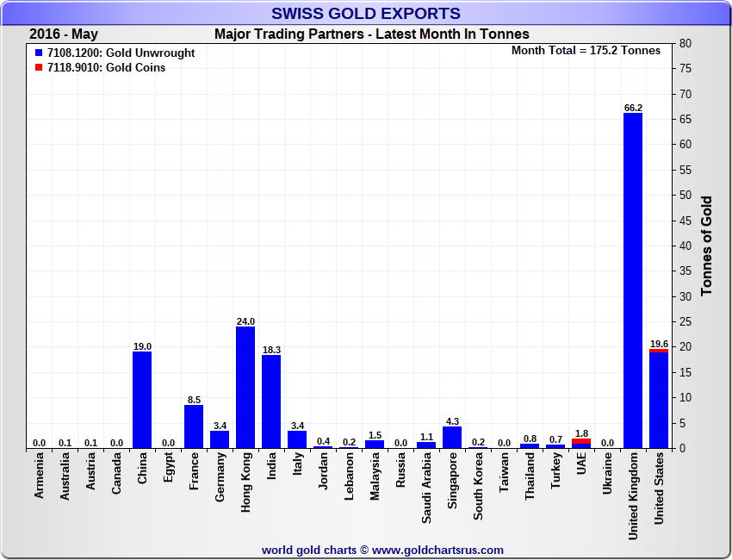Click the Saudi Arabia 1.1 bar
This screenshot has height=560, width=732.
[x=426, y=445]
